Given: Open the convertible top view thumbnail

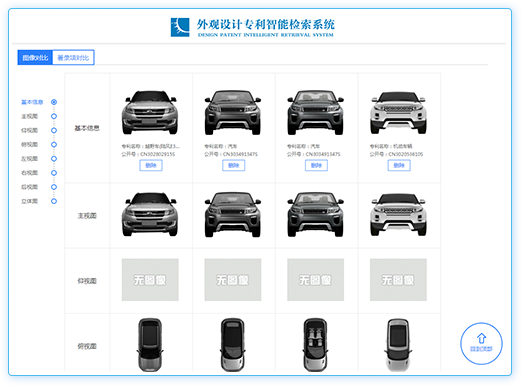Looking at the screenshot, I should pos(315,345).
